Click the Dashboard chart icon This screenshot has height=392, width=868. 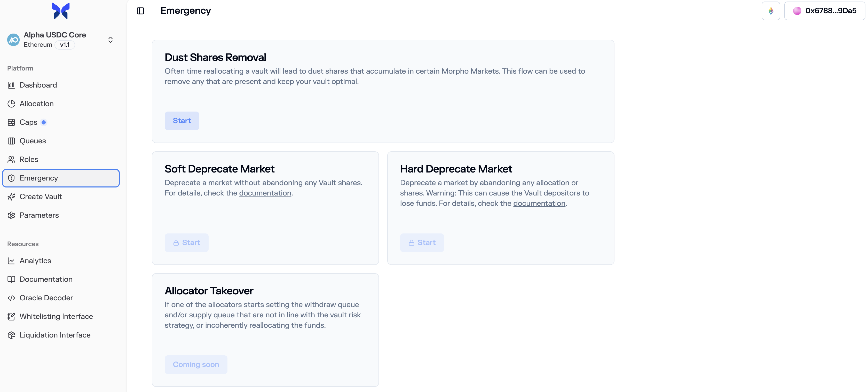point(11,85)
